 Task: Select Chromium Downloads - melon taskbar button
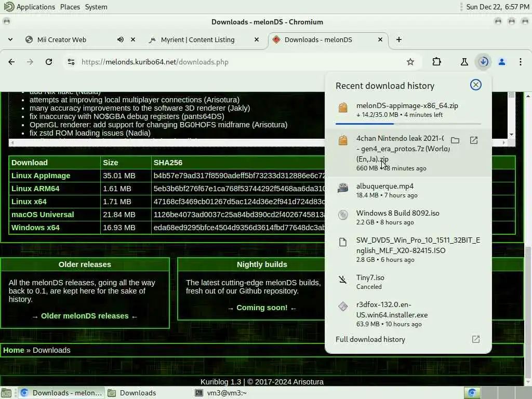coord(61,393)
